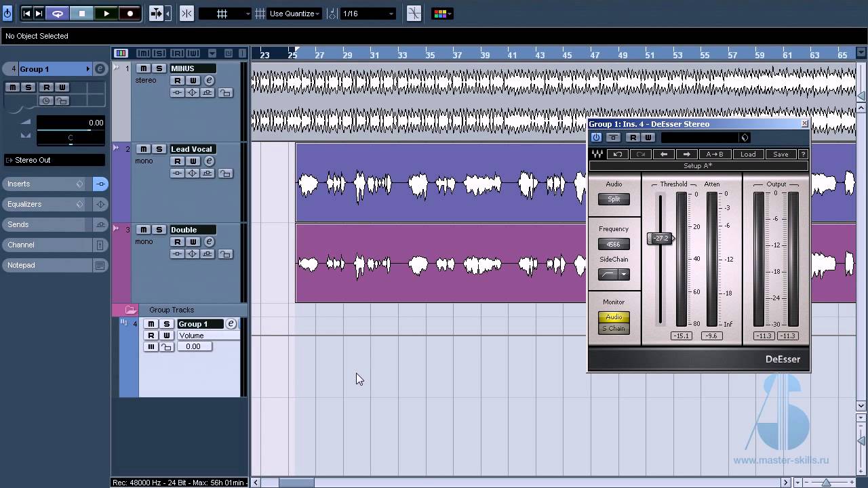This screenshot has height=488, width=868.
Task: Open the Use Quantize grid dropdown
Action: click(x=294, y=14)
